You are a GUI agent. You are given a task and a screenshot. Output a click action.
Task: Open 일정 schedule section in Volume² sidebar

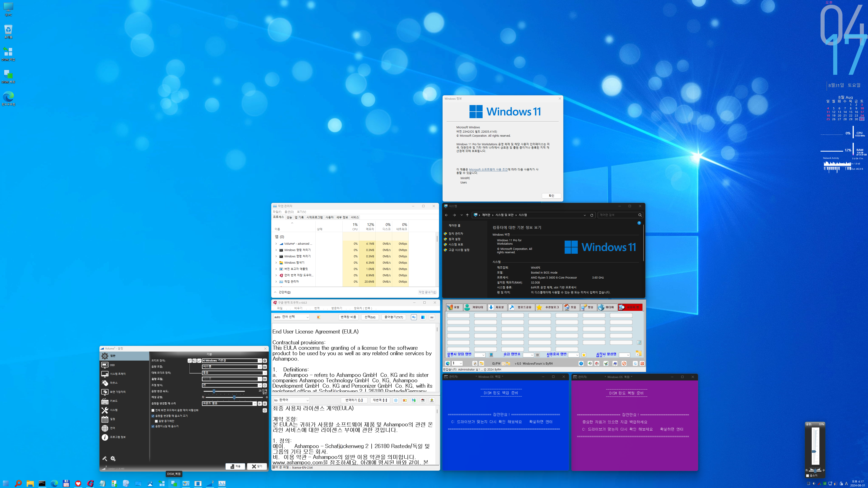[124, 419]
